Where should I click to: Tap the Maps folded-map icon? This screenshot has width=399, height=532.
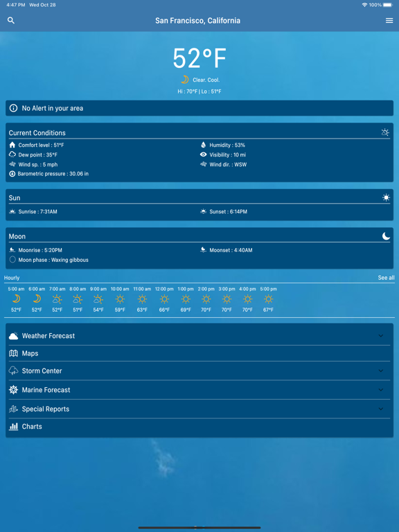pyautogui.click(x=13, y=353)
